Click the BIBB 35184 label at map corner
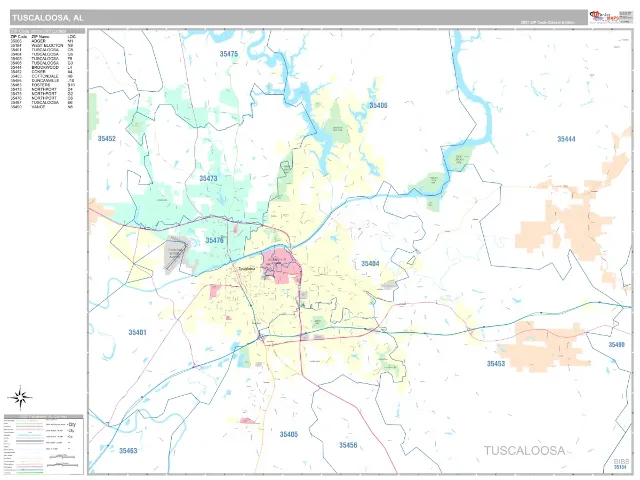 coord(621,464)
